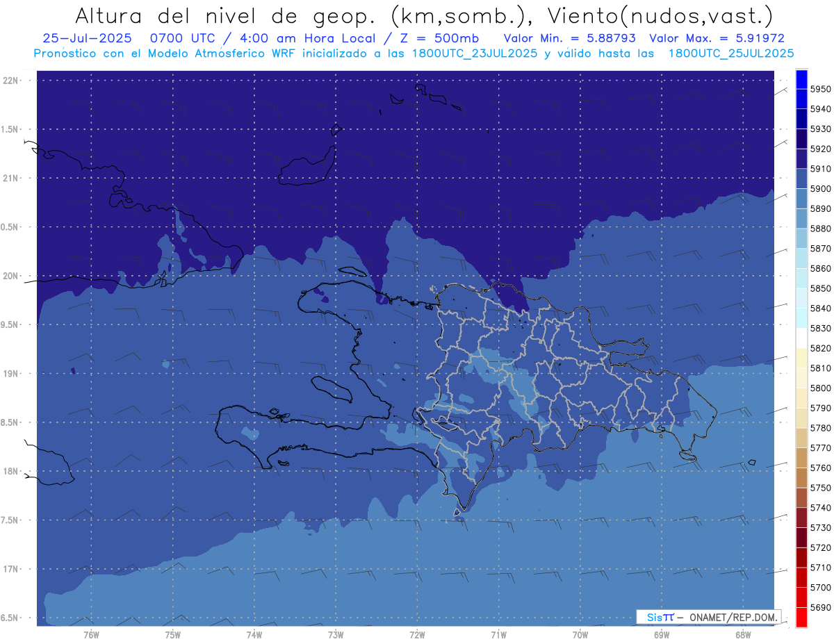Click the latitude label '8.5N'
The image size is (834, 644).
pos(10,422)
